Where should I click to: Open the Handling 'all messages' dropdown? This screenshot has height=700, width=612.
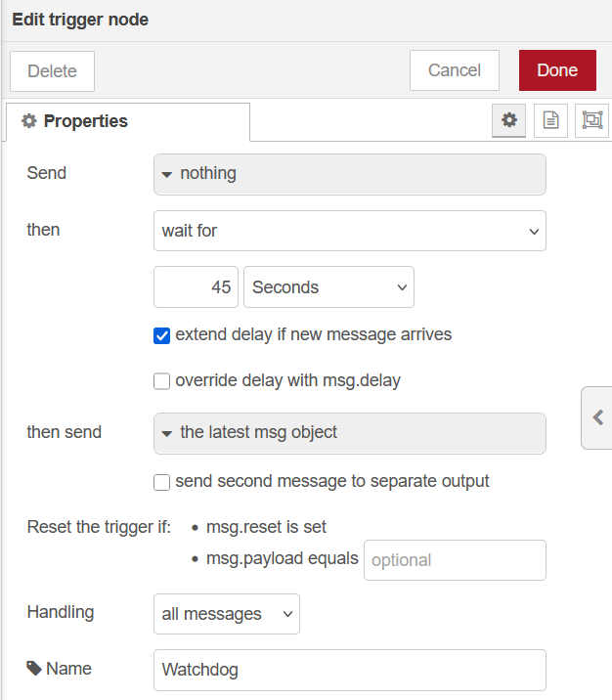227,614
